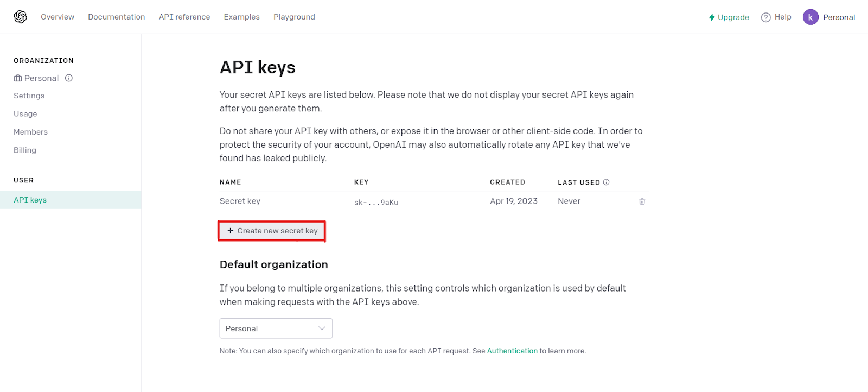Click the Upgrade lightning bolt icon
The image size is (868, 392).
click(712, 17)
